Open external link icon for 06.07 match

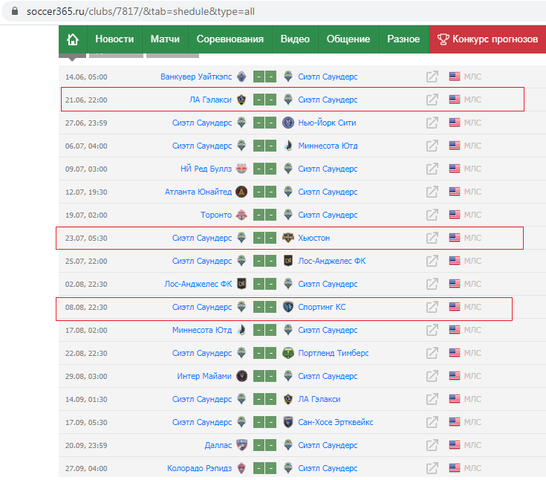pyautogui.click(x=432, y=146)
